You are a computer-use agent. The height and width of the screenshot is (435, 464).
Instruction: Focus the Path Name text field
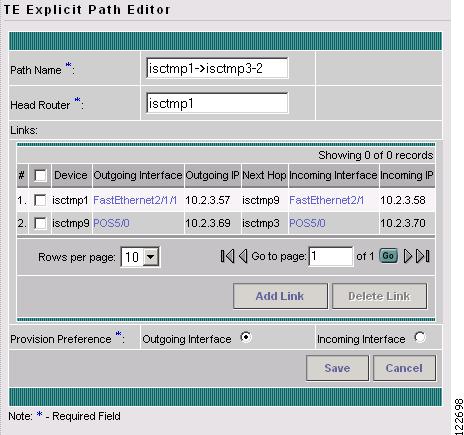coord(217,68)
